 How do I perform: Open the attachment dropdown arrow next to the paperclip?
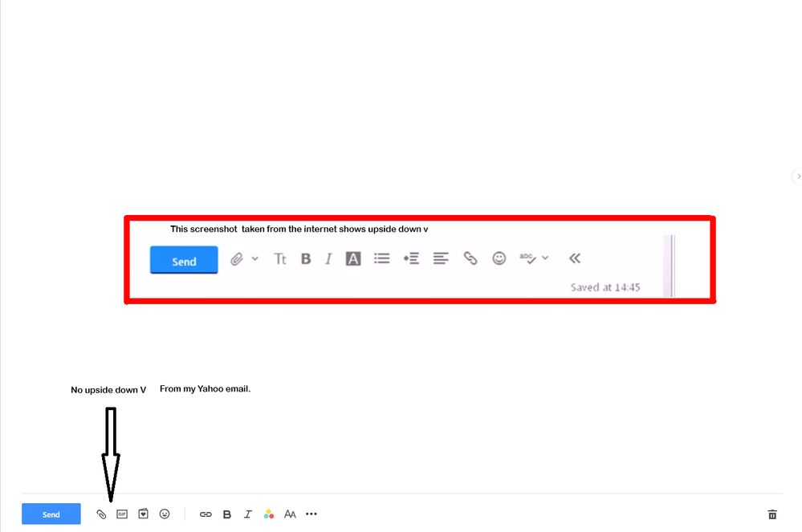[254, 258]
